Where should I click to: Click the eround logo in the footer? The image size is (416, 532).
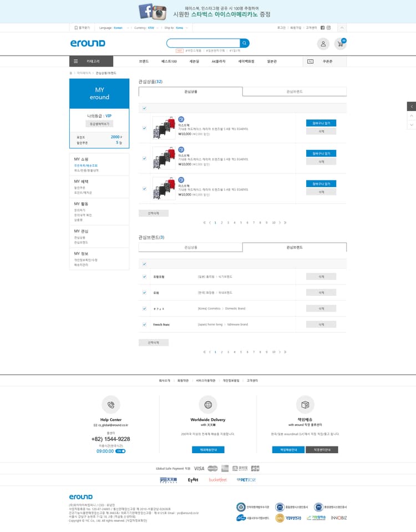pyautogui.click(x=81, y=496)
